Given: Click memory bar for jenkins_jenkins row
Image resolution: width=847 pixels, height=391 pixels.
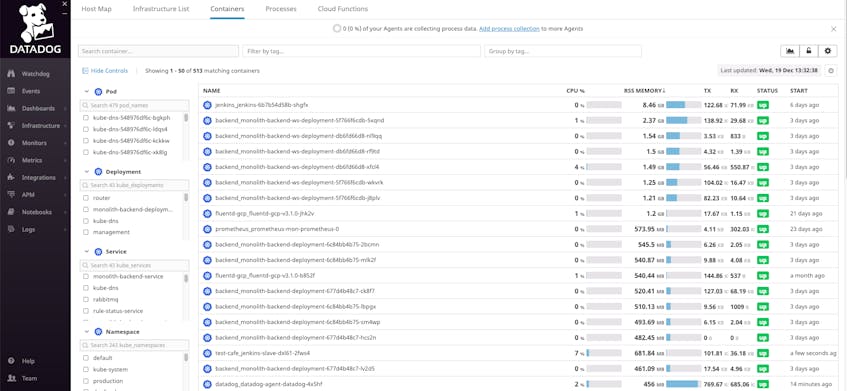Looking at the screenshot, I should (x=683, y=105).
